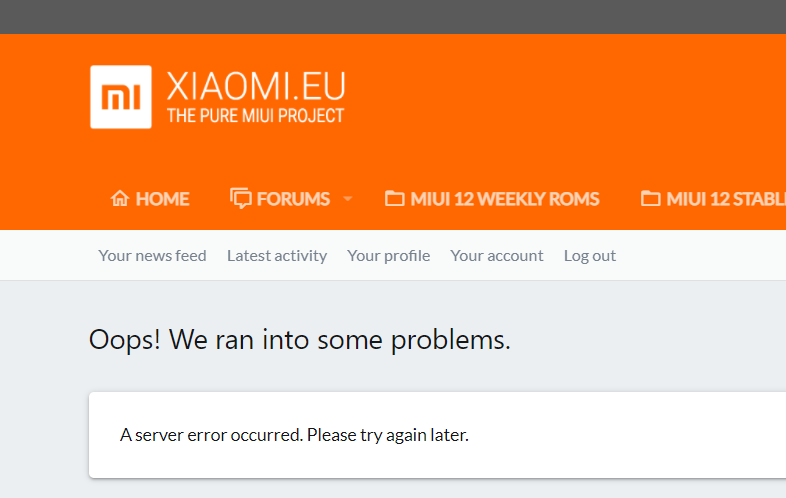The width and height of the screenshot is (786, 498).
Task: Open Your account settings link
Action: pos(497,256)
